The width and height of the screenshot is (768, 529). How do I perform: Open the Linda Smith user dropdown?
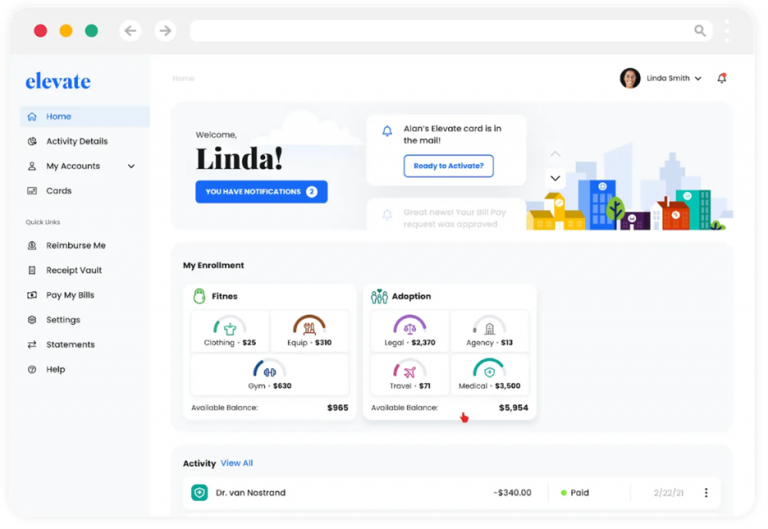(698, 78)
